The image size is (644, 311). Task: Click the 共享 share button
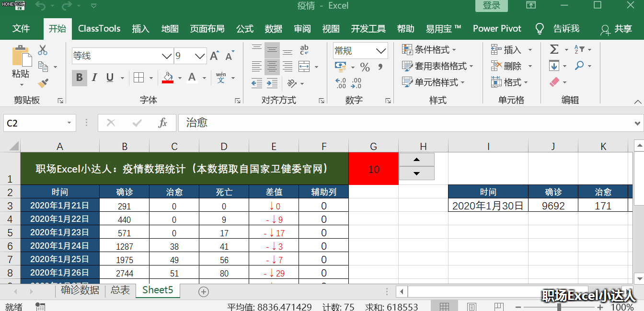click(x=617, y=29)
